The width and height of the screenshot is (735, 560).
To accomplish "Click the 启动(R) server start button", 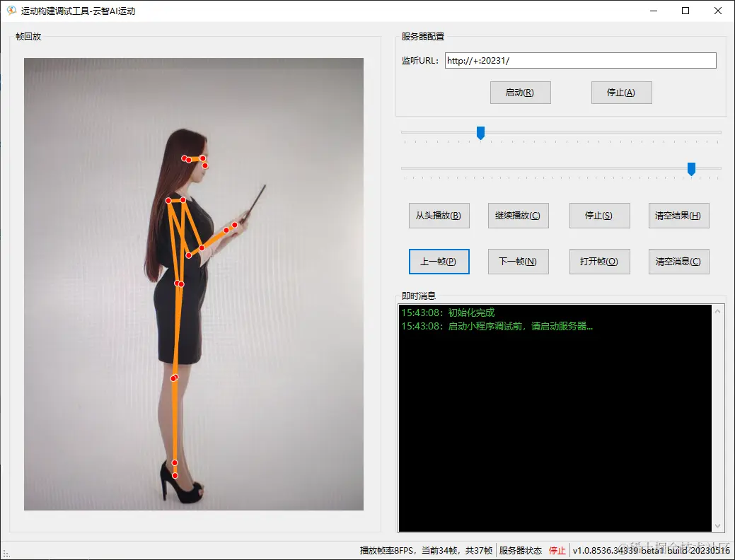I will [x=521, y=93].
